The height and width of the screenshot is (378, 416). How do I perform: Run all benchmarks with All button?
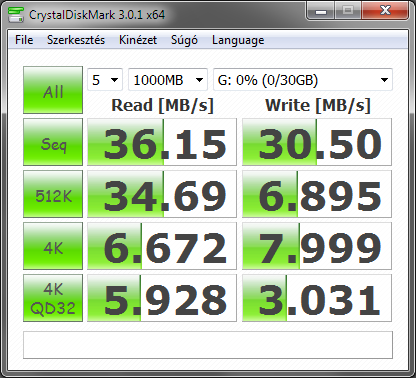click(x=53, y=90)
